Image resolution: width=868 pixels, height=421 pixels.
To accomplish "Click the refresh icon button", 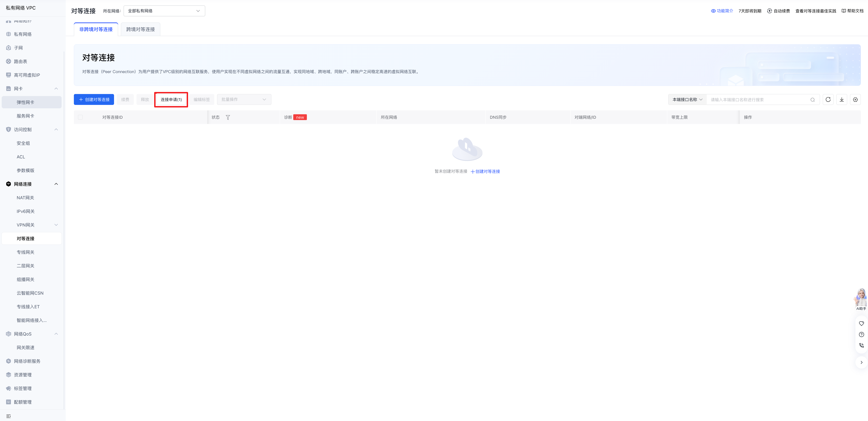I will click(x=828, y=99).
